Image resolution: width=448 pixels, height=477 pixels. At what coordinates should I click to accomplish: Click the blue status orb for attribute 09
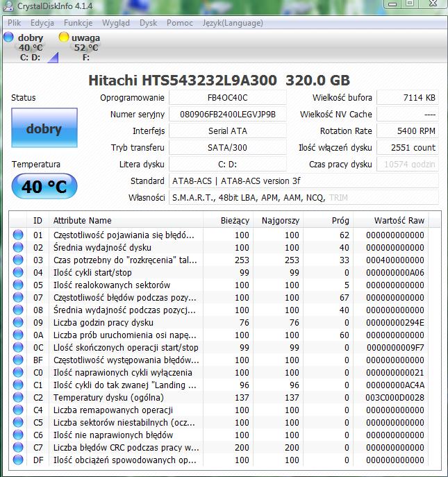pos(18,322)
